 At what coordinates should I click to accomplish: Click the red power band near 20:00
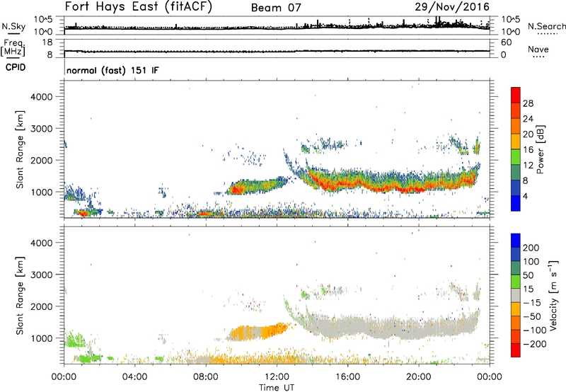pos(412,189)
